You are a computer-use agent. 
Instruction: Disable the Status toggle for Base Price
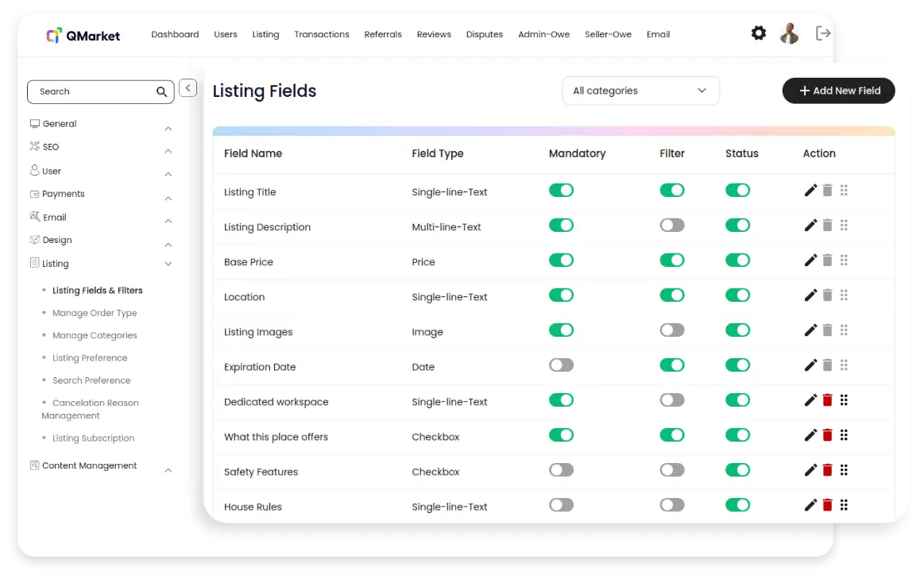point(737,261)
